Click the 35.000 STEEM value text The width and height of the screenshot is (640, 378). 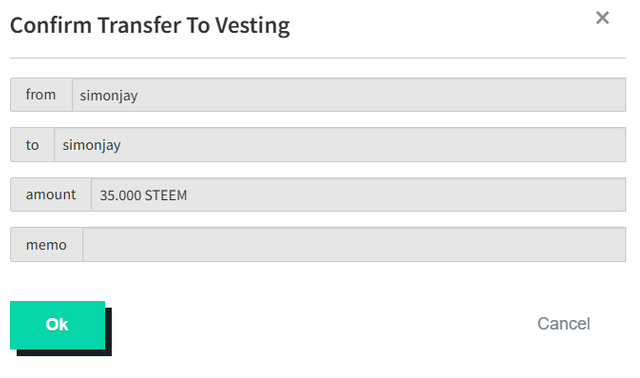pyautogui.click(x=143, y=195)
